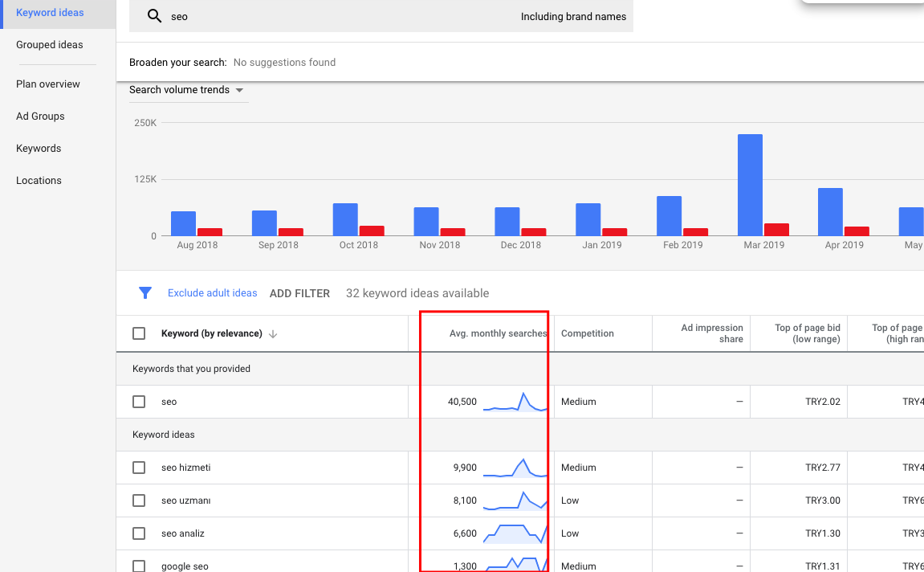Click the seo analiz trend sparkline
The image size is (924, 572).
pos(515,533)
